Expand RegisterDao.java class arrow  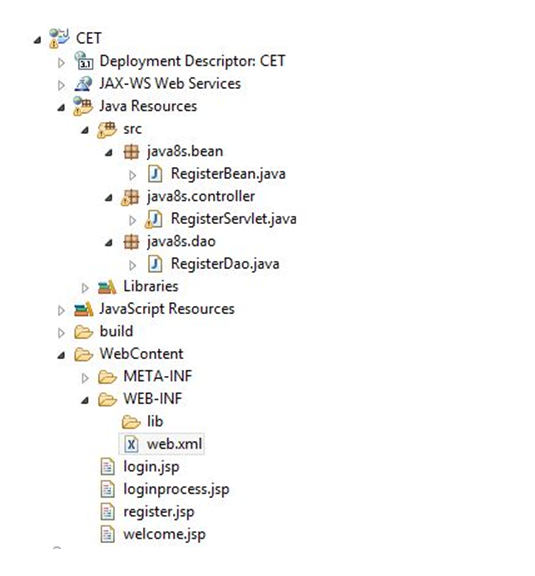[x=133, y=265]
